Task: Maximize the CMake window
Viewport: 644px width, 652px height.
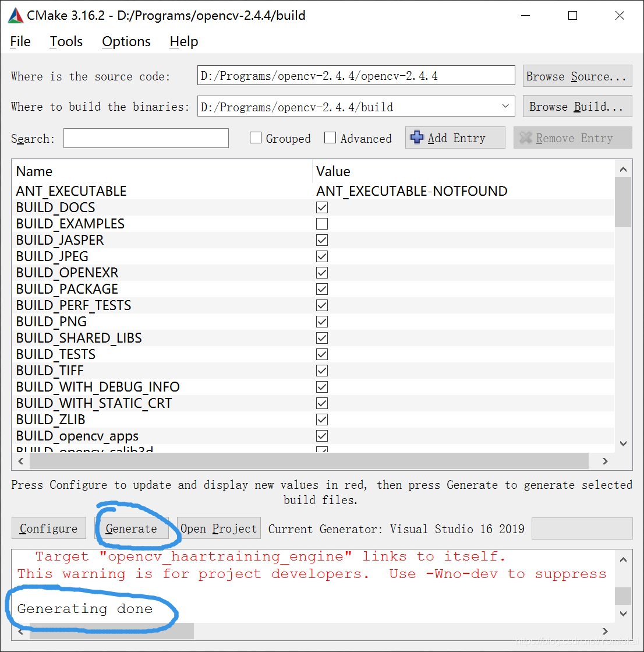Action: pyautogui.click(x=572, y=15)
